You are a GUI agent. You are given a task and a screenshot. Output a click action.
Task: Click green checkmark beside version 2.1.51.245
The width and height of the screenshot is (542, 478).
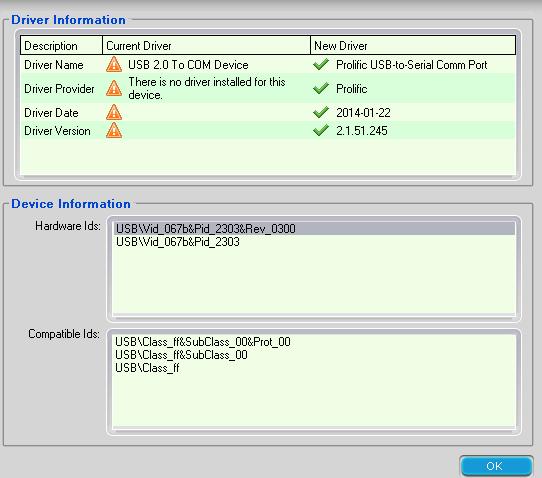coord(321,130)
